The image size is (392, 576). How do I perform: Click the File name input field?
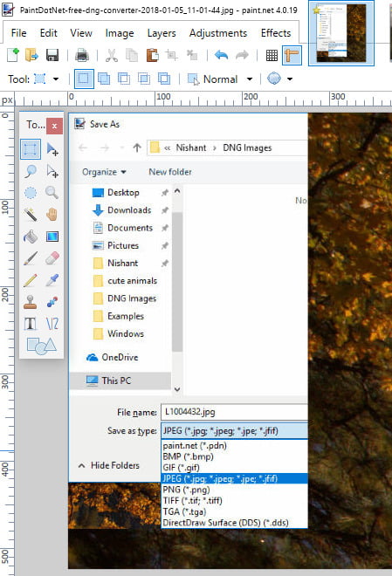234,412
